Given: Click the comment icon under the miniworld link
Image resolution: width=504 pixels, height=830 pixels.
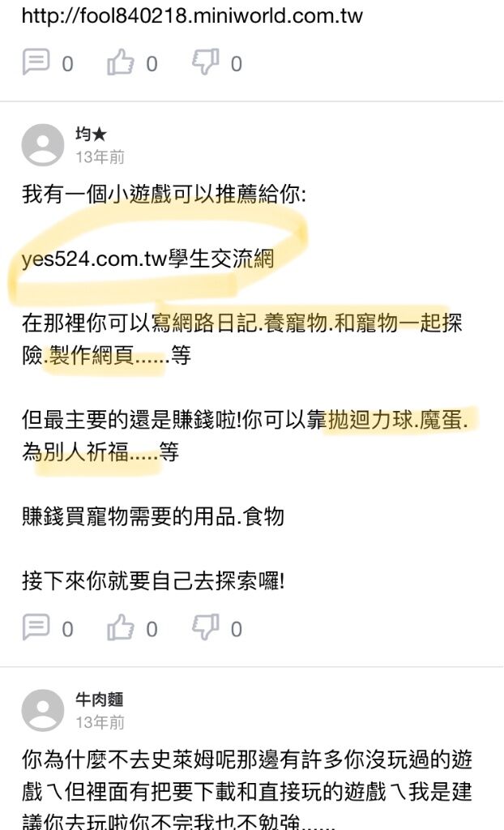Looking at the screenshot, I should [36, 62].
